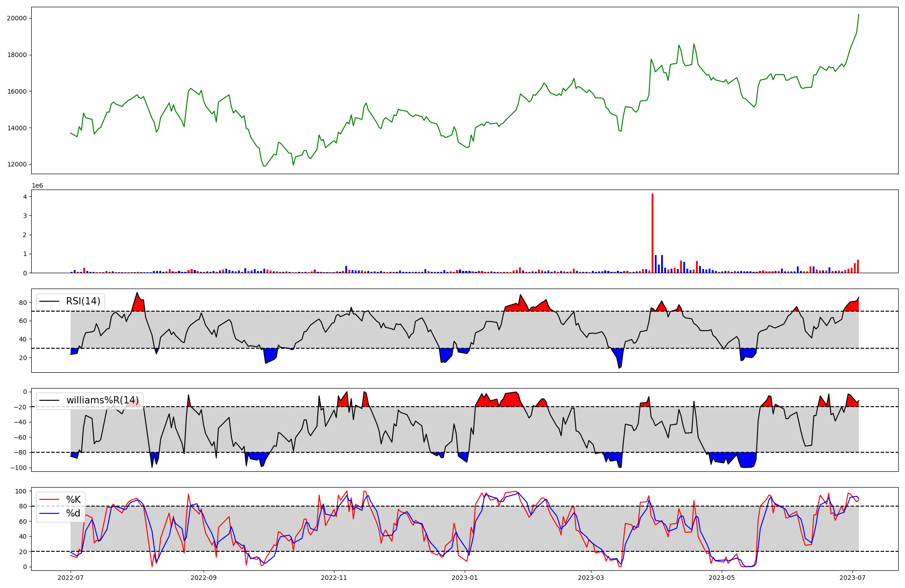Click the williams%R(14) legend label
Image resolution: width=905 pixels, height=588 pixels.
(102, 400)
